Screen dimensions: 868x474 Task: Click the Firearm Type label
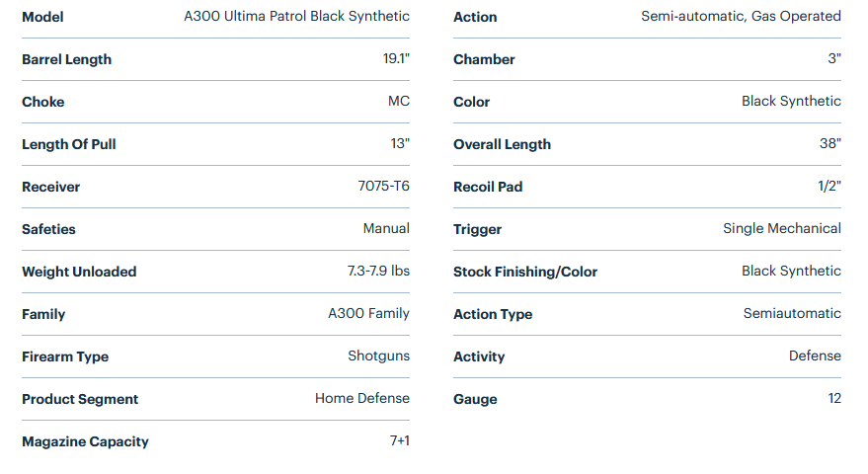click(65, 356)
